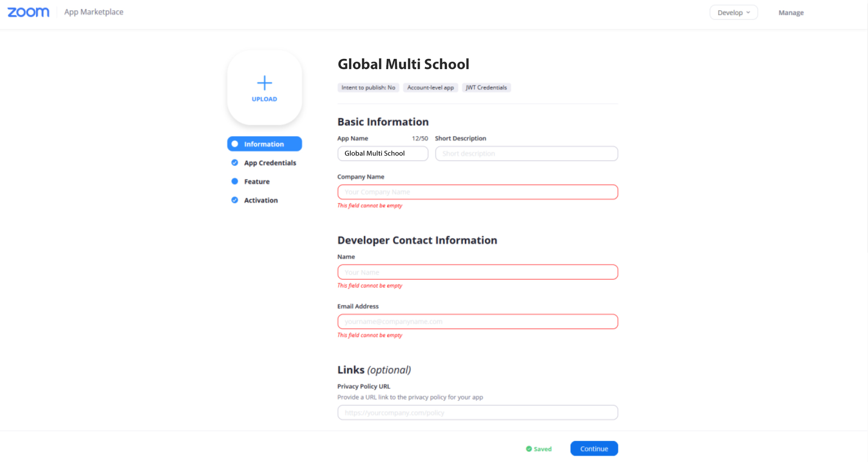The image size is (868, 462).
Task: Click the UPLOAD label text
Action: point(265,99)
